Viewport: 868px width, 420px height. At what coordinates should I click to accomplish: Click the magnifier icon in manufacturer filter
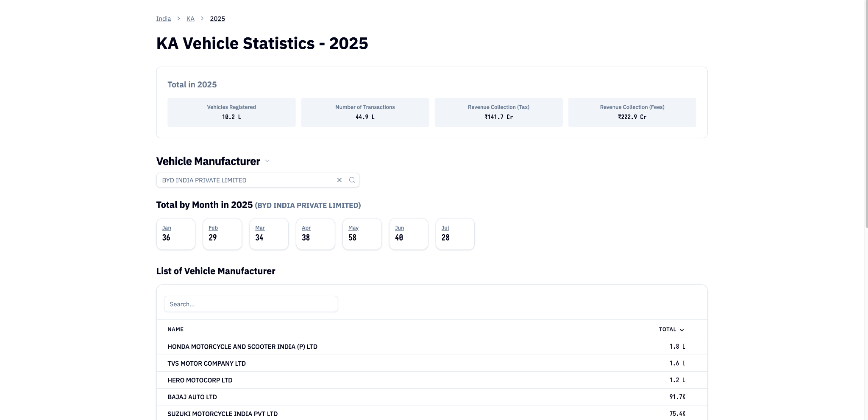[352, 180]
